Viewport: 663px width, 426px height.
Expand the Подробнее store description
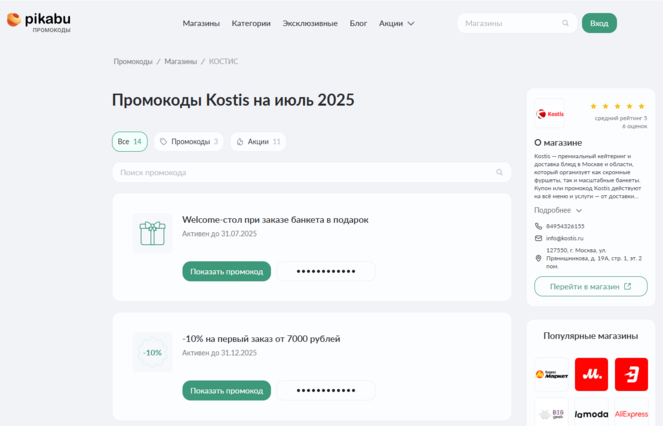558,210
